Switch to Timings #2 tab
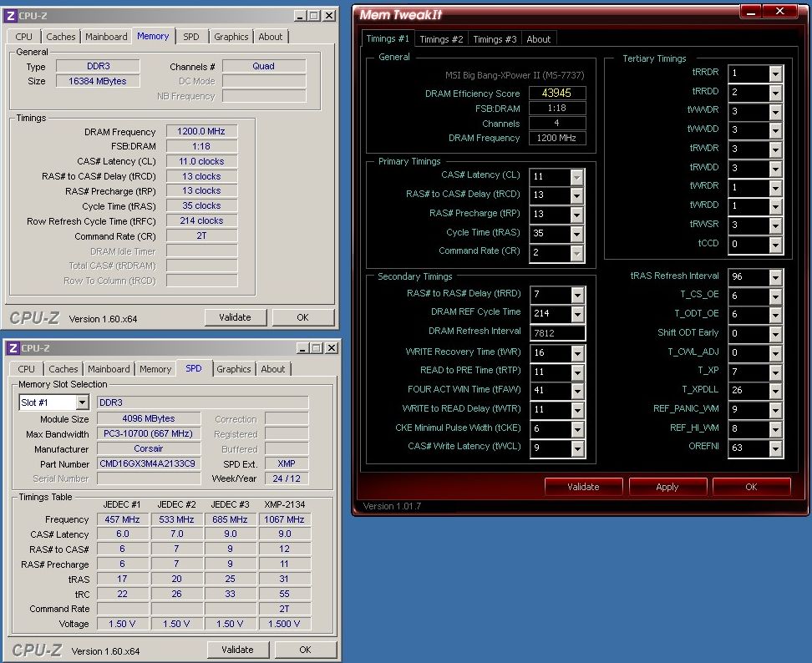Image resolution: width=812 pixels, height=663 pixels. click(x=440, y=39)
